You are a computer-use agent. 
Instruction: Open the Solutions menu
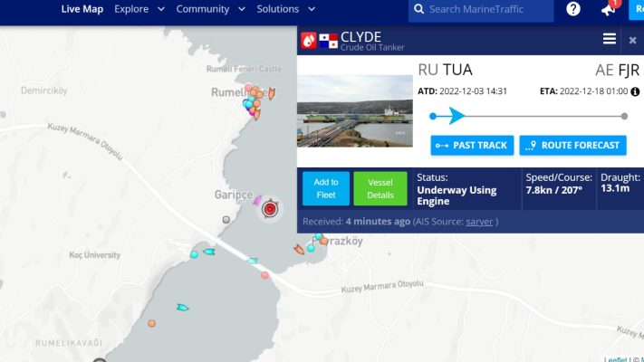[x=278, y=9]
